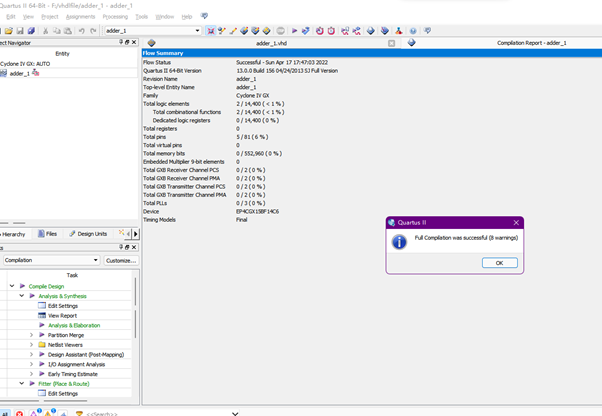602x416 pixels.
Task: Redo the last undone action
Action: coord(93,31)
